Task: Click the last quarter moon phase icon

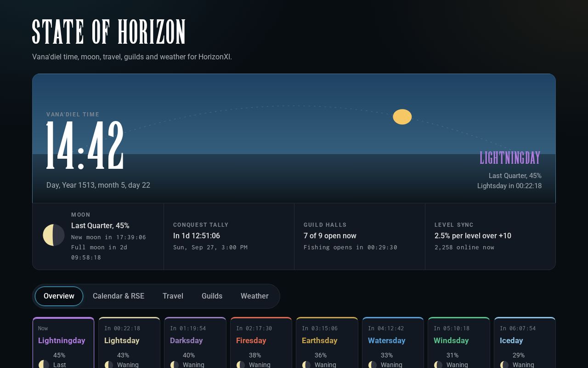Action: pos(54,235)
